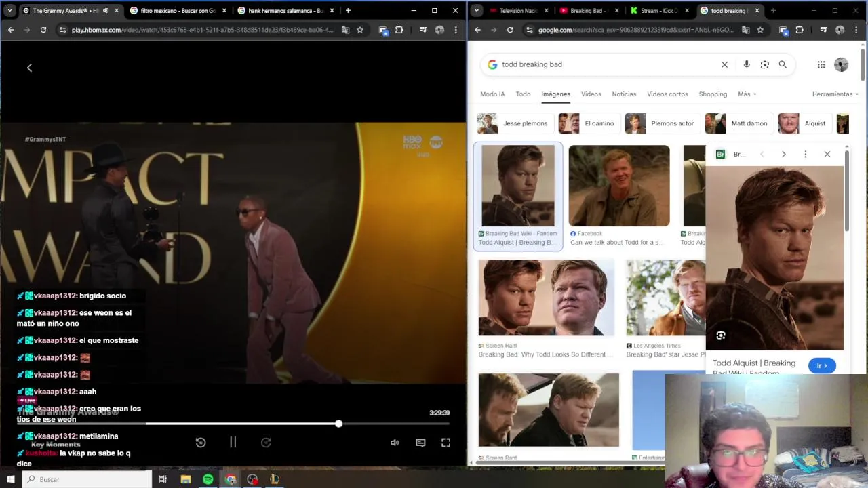The image size is (868, 488).
Task: Click the back arrow in the left browser
Action: [x=11, y=30]
